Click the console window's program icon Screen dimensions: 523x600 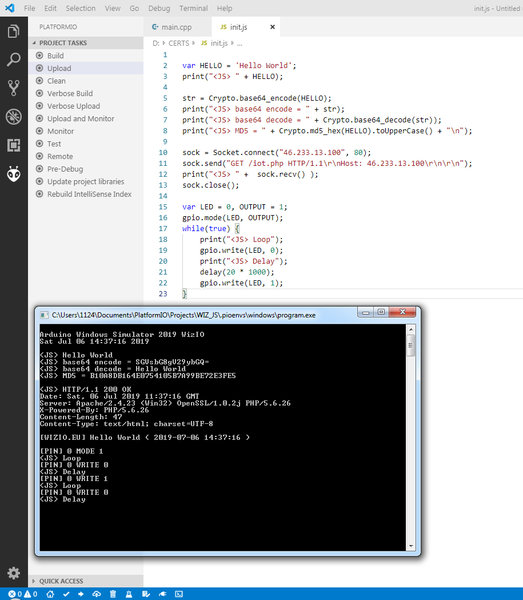[x=44, y=315]
